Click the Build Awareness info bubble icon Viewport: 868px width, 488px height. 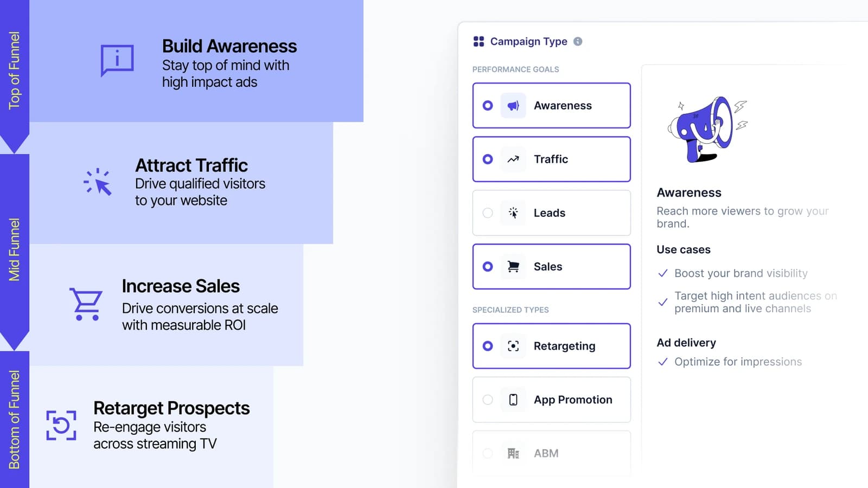117,60
